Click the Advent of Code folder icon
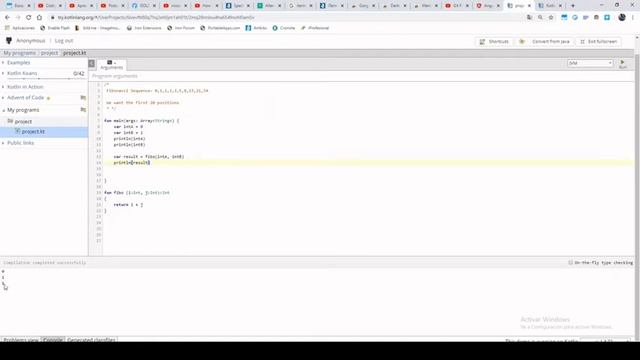640x360 pixels. (x=83, y=98)
